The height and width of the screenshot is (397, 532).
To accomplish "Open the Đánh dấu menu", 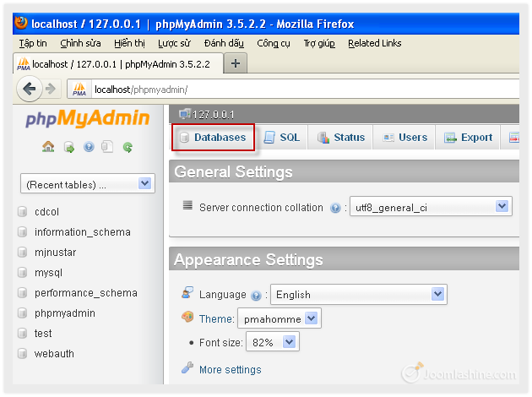I will pos(224,43).
